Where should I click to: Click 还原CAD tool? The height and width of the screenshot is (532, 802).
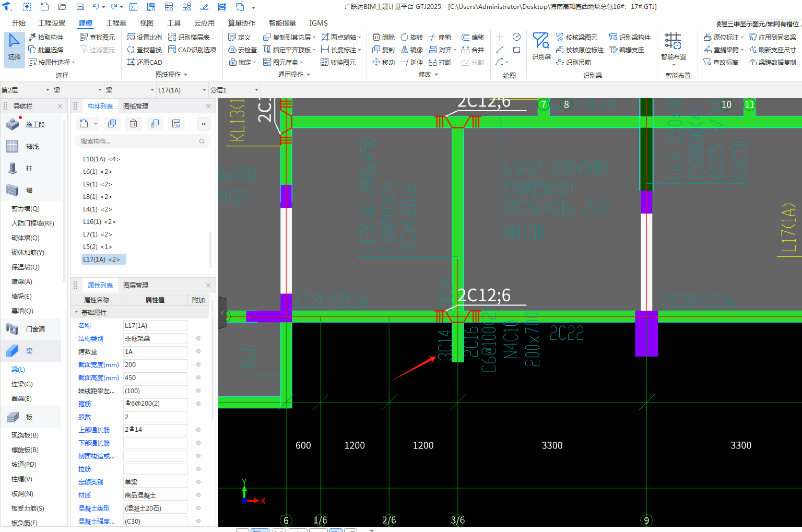[145, 62]
